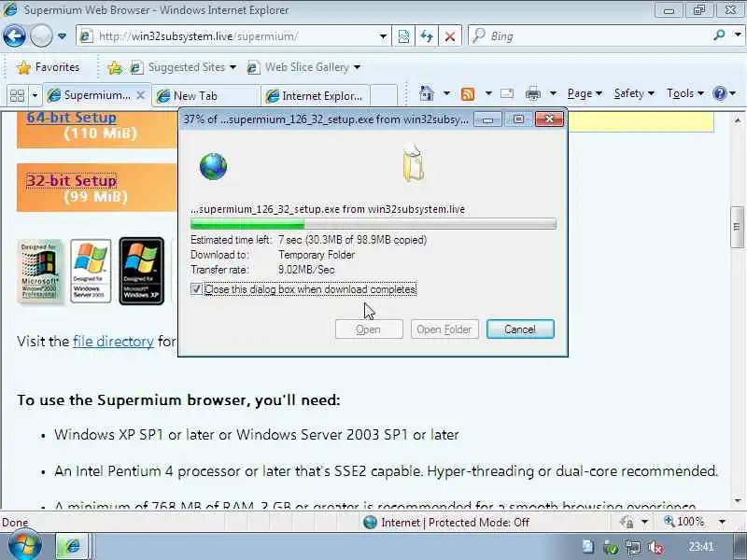Click the 64-bit Setup download link
747x560 pixels.
72,118
